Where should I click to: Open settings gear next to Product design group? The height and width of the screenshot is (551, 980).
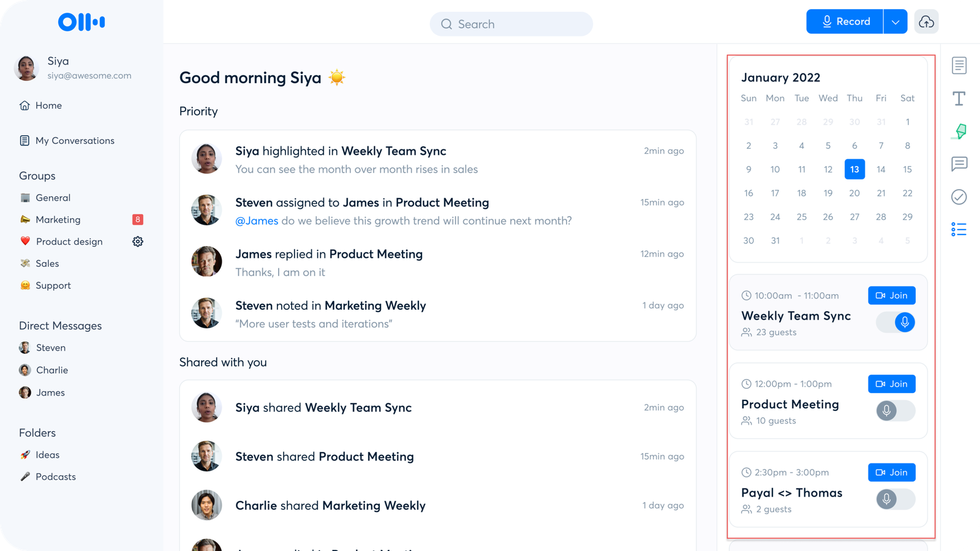point(138,241)
